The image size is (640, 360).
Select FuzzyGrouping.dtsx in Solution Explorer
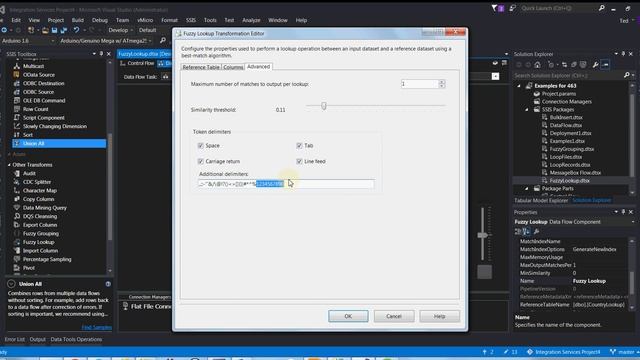[x=571, y=149]
